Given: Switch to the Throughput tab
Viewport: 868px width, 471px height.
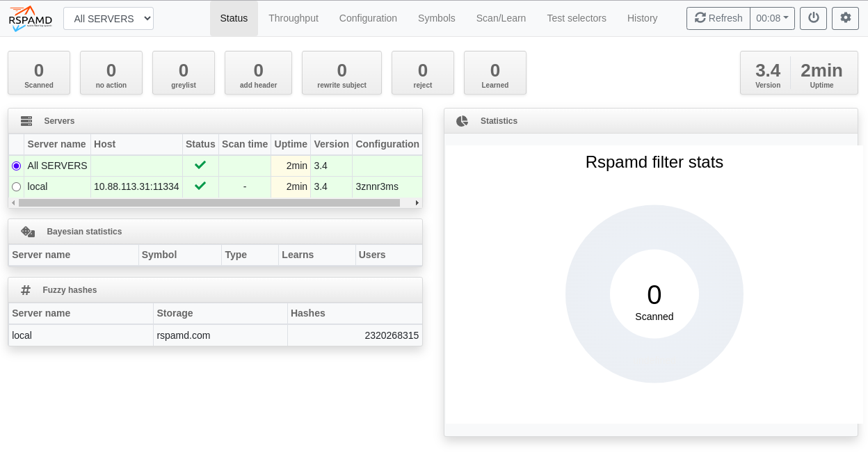Looking at the screenshot, I should click(x=293, y=18).
